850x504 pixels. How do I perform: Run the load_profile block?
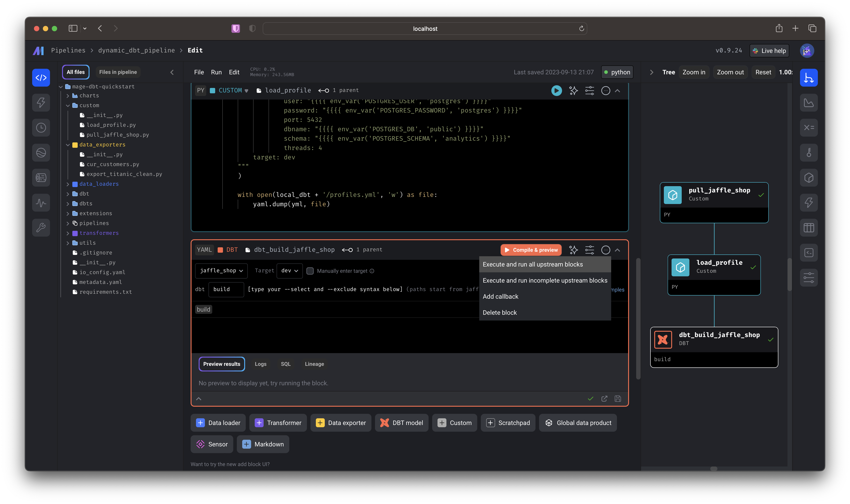coord(556,91)
